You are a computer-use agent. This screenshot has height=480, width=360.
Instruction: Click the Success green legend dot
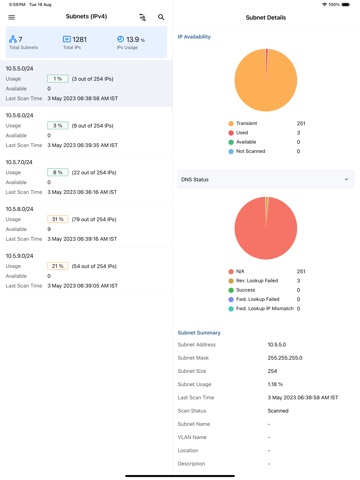point(231,290)
